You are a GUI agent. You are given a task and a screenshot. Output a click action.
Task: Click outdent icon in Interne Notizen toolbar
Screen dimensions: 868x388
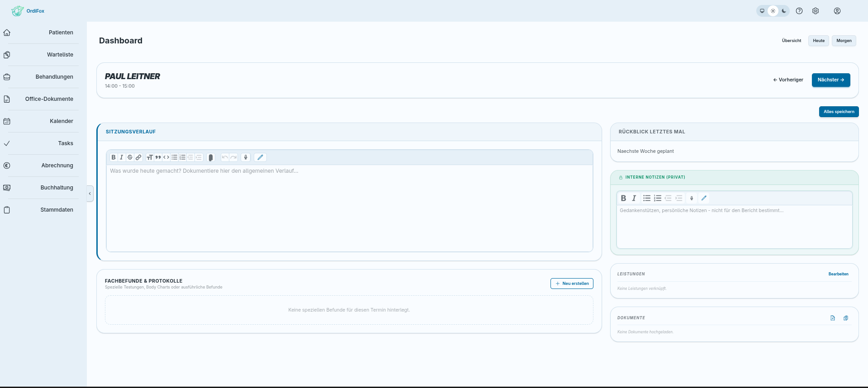click(x=668, y=198)
